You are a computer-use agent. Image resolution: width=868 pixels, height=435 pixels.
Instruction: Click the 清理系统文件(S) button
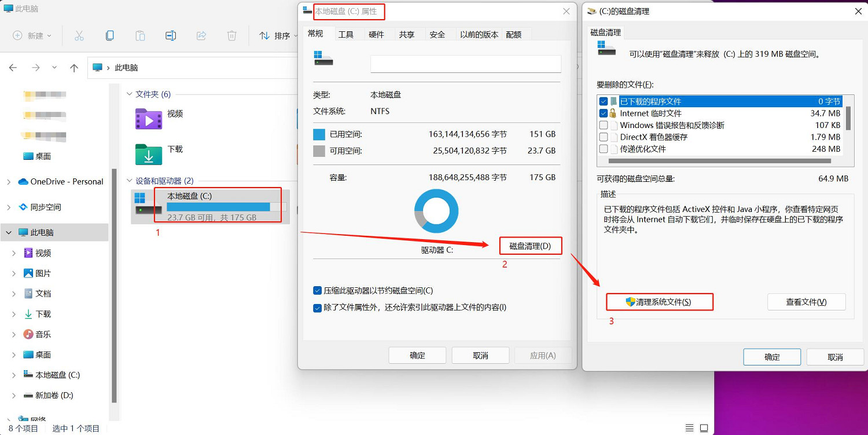click(x=659, y=302)
